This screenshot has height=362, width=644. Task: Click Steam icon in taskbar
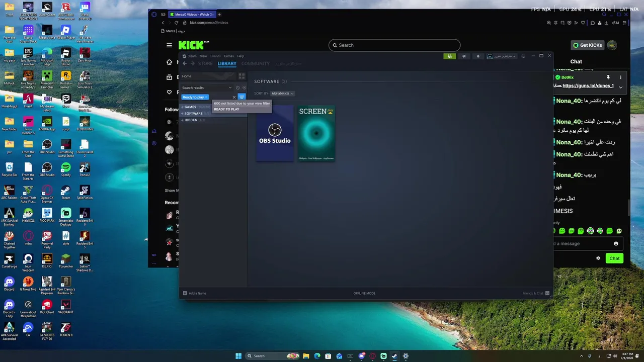(x=394, y=356)
